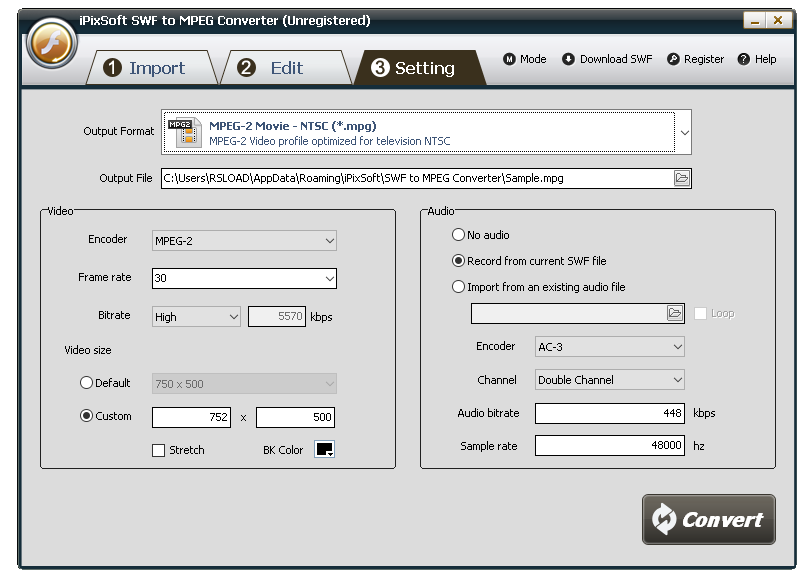Click inside the Sample rate field
The height and width of the screenshot is (579, 811).
607,446
